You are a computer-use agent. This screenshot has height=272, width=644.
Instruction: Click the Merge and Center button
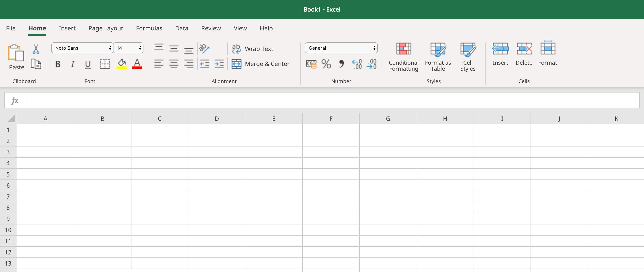point(261,64)
